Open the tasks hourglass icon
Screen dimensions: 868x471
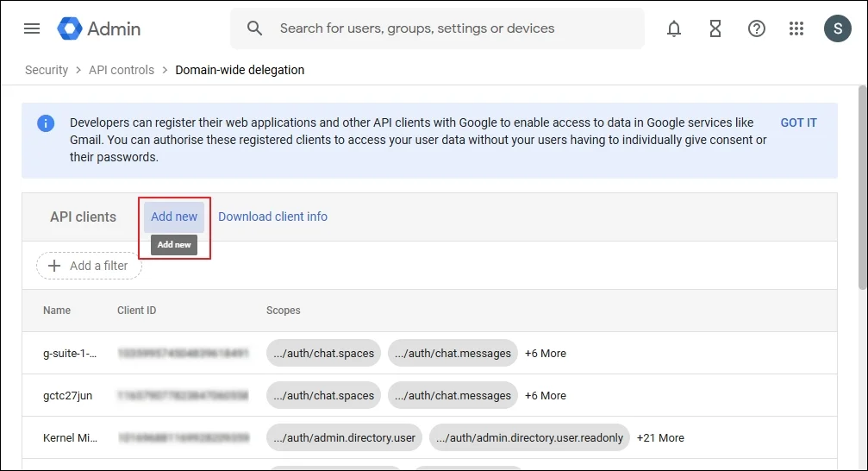(x=715, y=28)
